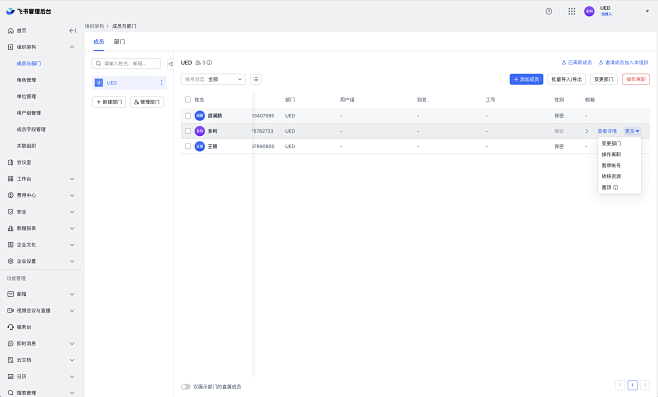Click 管理部门 button
The image size is (658, 397).
coord(147,102)
